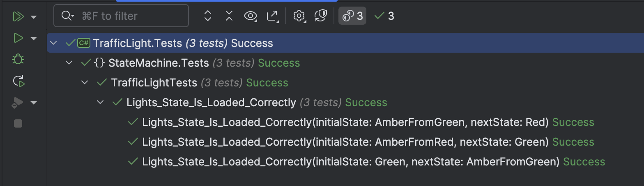Click the export results icon
This screenshot has height=186, width=644.
[273, 16]
